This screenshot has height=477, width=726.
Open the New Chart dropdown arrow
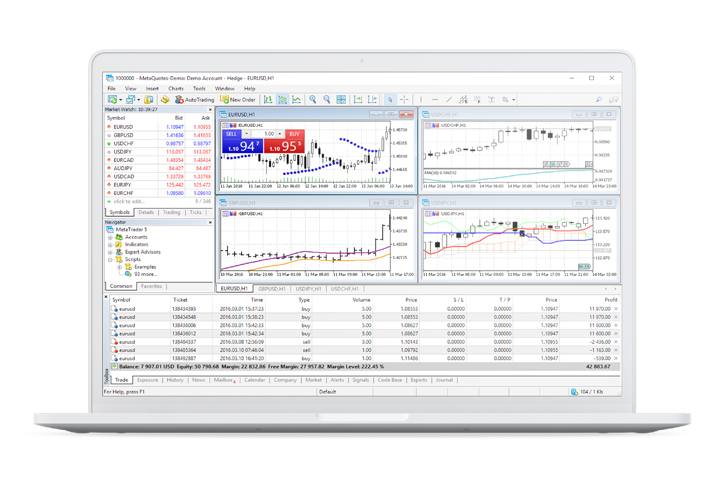click(120, 100)
